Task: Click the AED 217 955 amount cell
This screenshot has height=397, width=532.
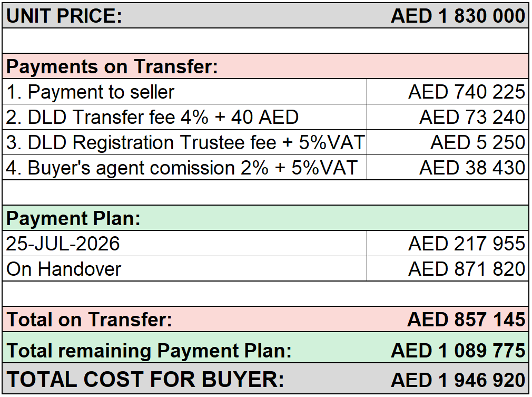Action: [448, 244]
